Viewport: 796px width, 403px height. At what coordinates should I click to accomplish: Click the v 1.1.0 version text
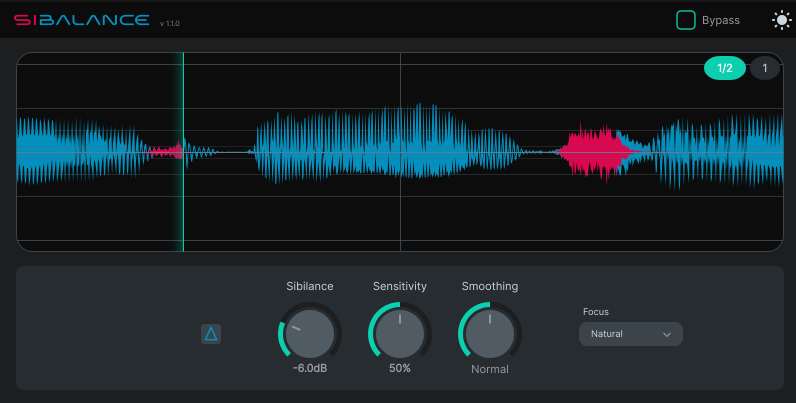pos(170,23)
